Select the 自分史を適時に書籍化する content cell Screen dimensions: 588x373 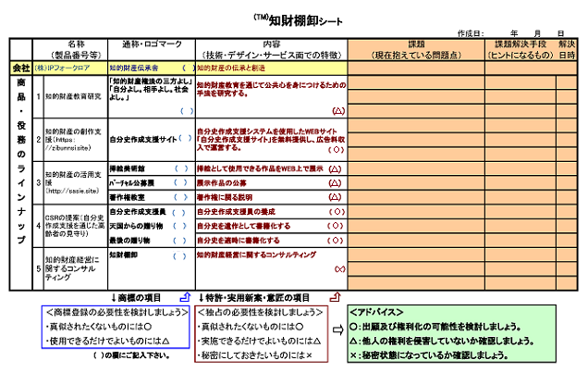(272, 240)
